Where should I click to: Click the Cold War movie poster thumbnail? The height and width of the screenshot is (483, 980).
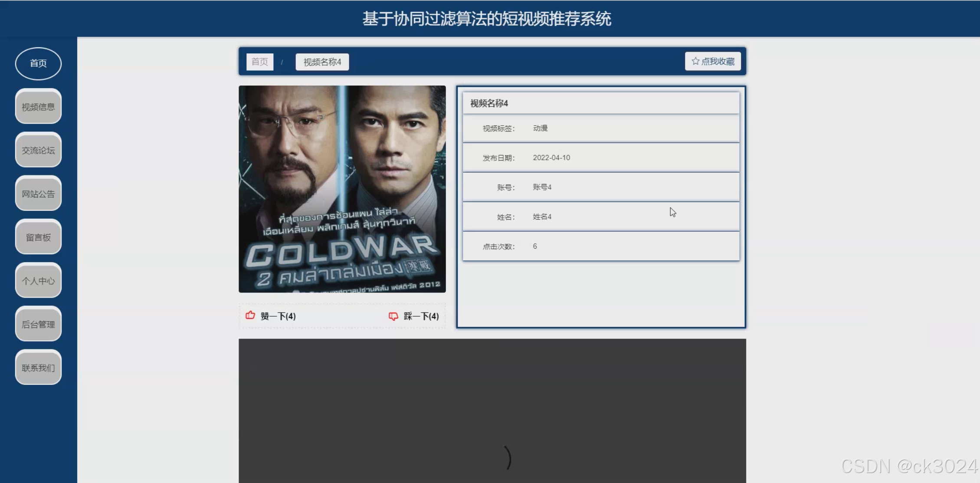(342, 188)
